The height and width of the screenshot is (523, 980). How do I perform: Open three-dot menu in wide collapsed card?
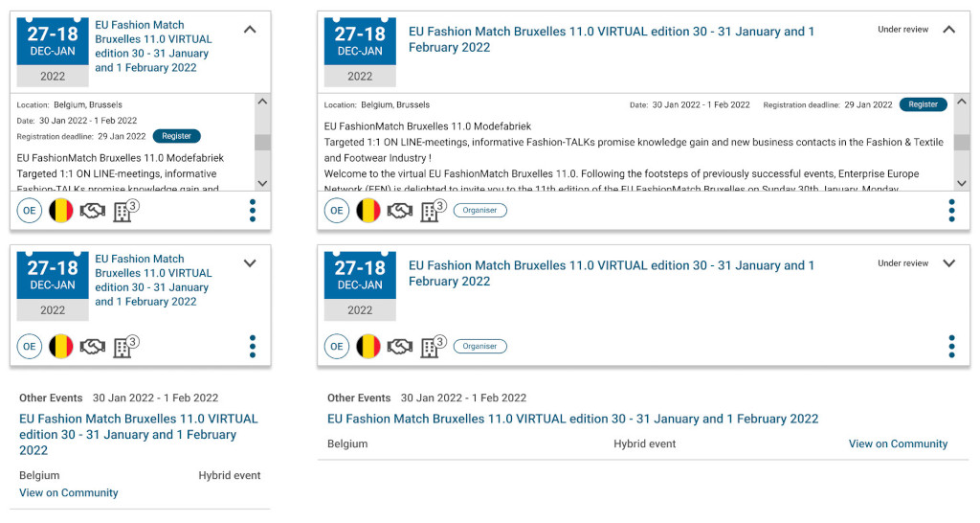tap(952, 347)
